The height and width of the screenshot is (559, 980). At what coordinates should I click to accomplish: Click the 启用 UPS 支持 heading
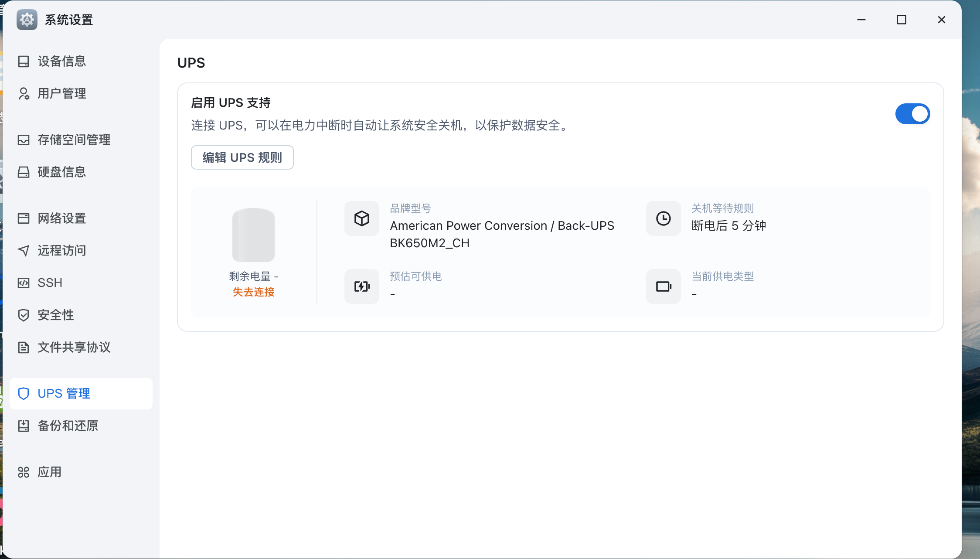tap(231, 103)
